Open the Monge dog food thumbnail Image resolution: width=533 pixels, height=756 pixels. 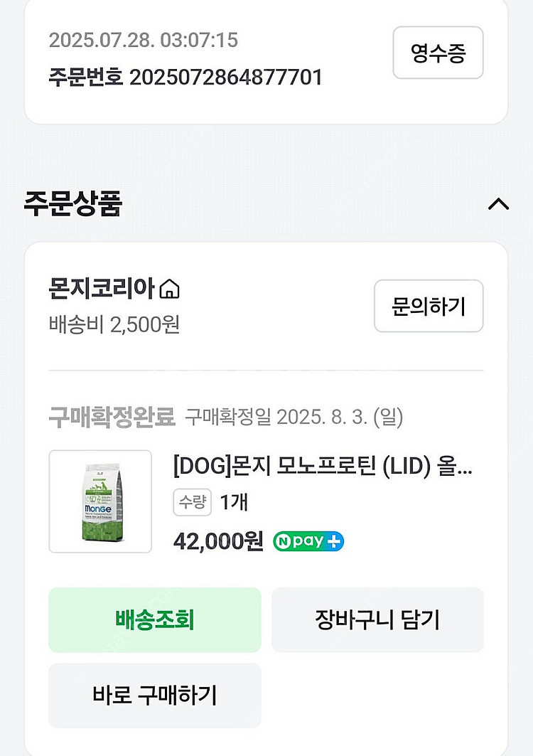[x=100, y=501]
